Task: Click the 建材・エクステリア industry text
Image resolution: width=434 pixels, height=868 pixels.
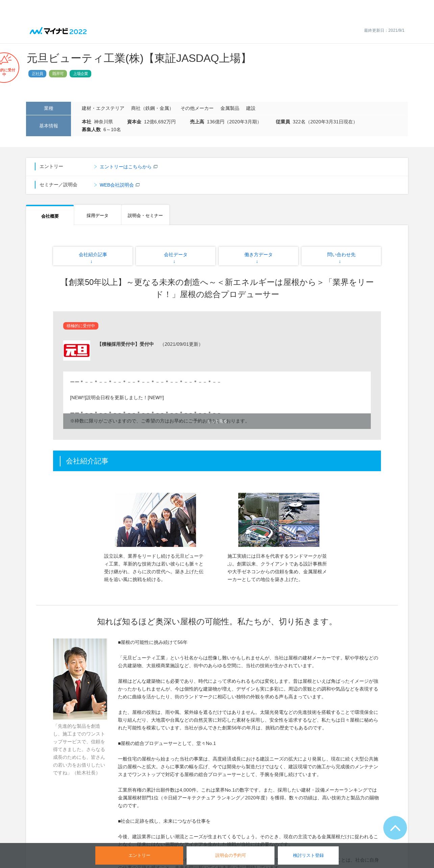Action: point(103,108)
